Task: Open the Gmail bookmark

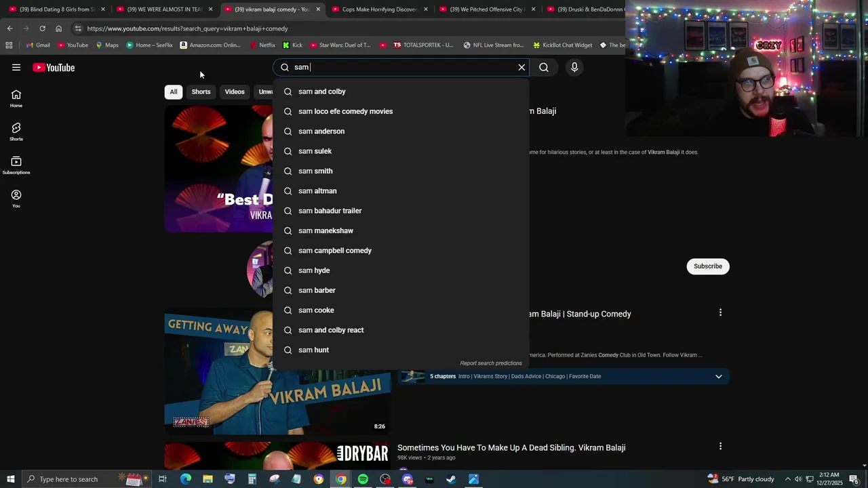Action: click(38, 45)
